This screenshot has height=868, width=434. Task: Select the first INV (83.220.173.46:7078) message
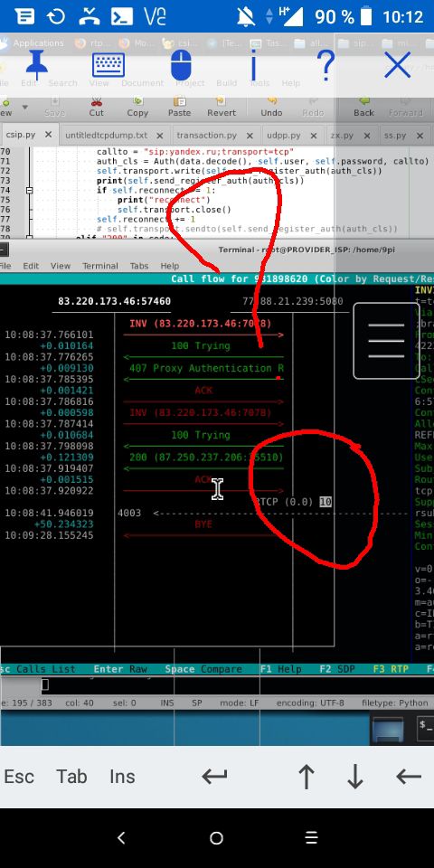tap(201, 324)
